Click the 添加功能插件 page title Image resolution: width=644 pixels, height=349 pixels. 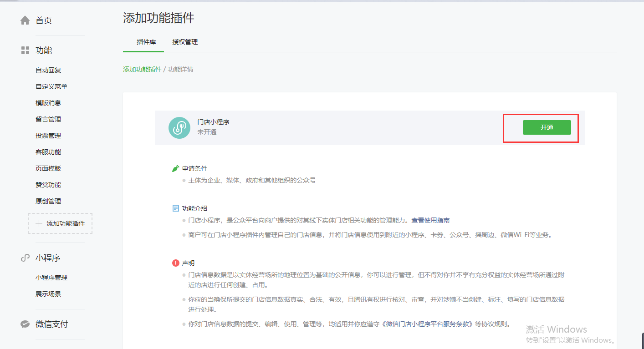(x=158, y=18)
